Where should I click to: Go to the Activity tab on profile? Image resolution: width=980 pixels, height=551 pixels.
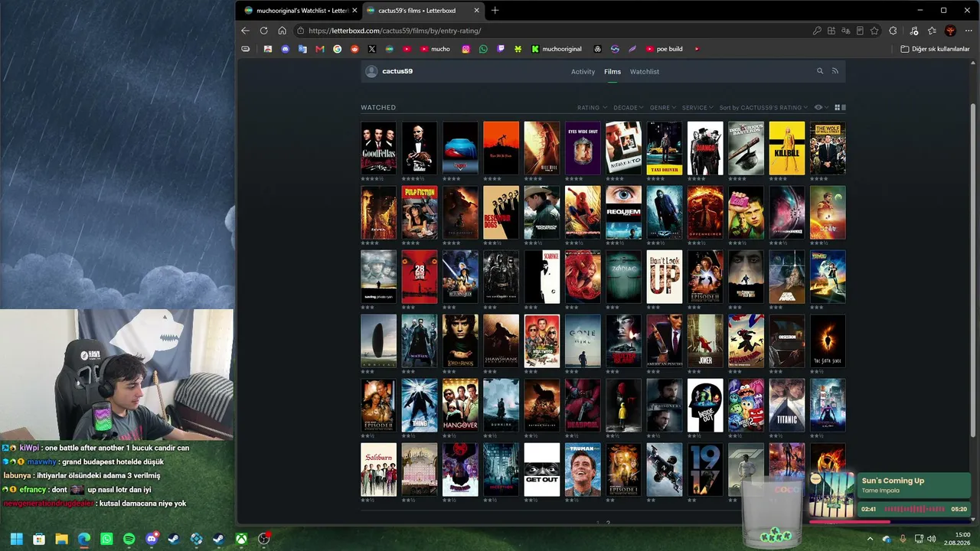coord(583,72)
